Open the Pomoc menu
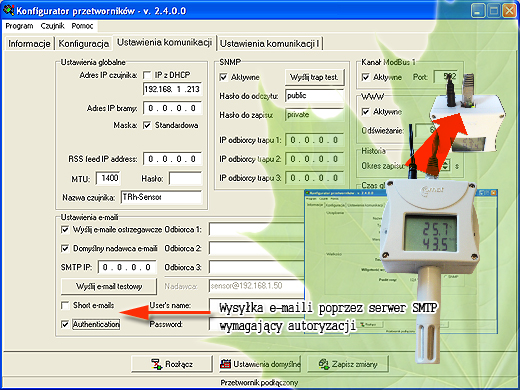 [x=82, y=26]
